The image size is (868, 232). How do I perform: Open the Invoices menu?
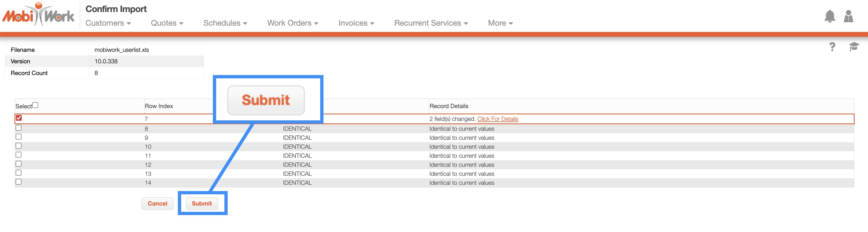(356, 23)
